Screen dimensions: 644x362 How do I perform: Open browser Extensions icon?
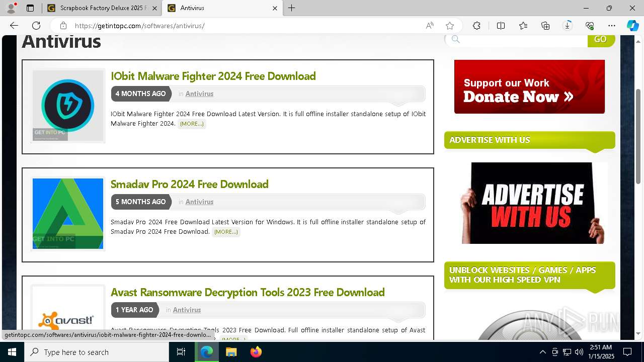click(476, 26)
